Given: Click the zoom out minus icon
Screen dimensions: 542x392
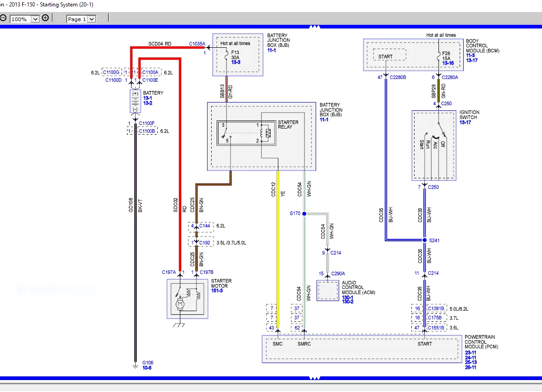Looking at the screenshot, I should [x=3, y=18].
